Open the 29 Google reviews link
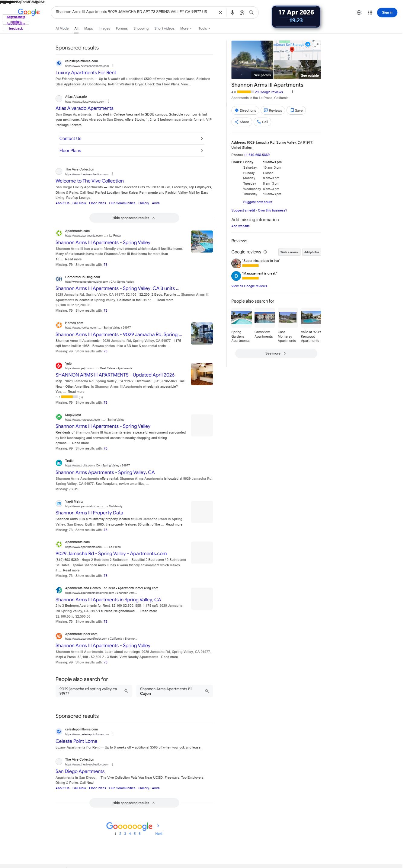 [x=268, y=92]
